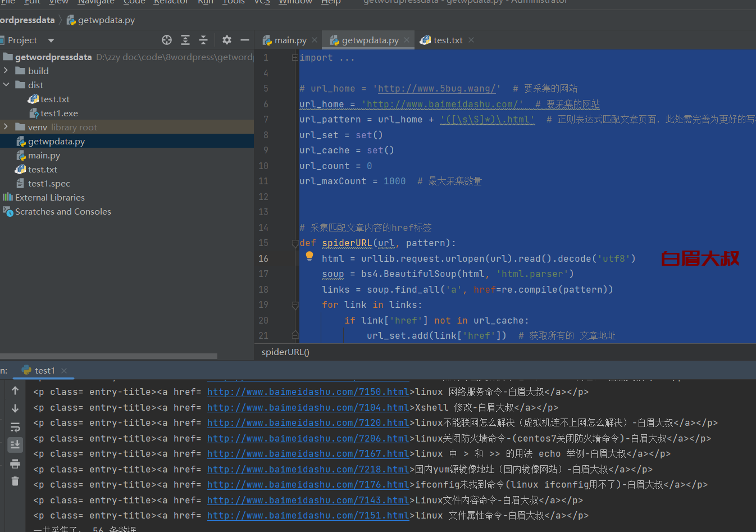The image size is (756, 532).
Task: Open the Tools menu
Action: pyautogui.click(x=234, y=2)
